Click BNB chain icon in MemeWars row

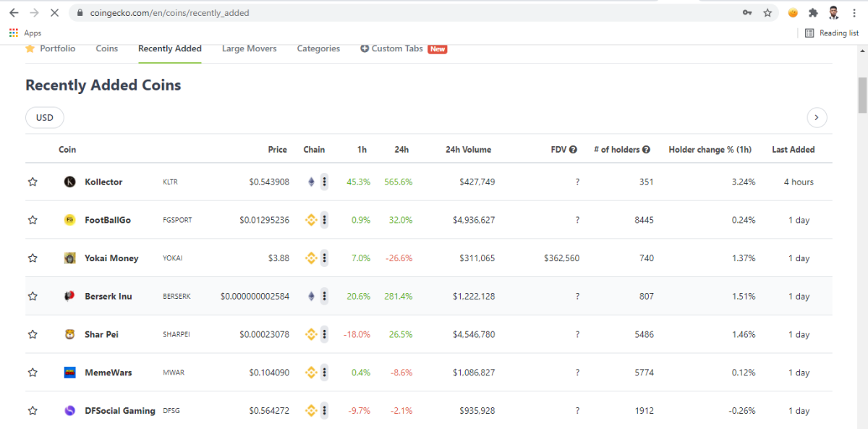(x=311, y=373)
